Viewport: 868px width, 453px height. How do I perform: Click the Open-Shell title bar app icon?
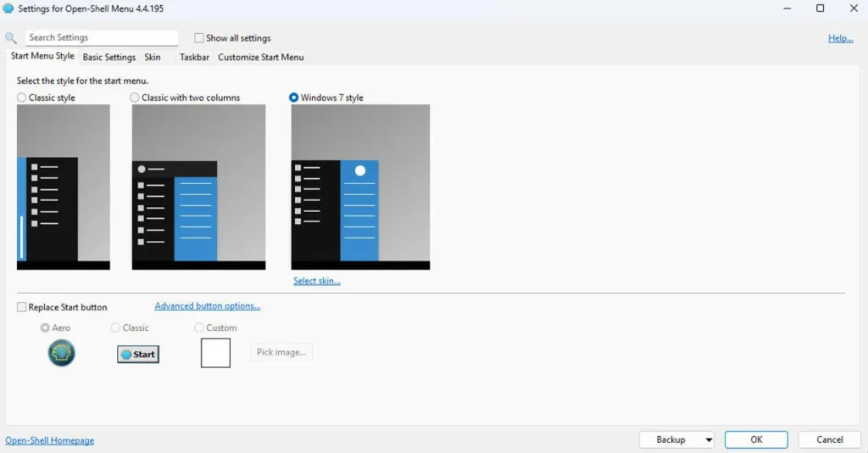[8, 8]
